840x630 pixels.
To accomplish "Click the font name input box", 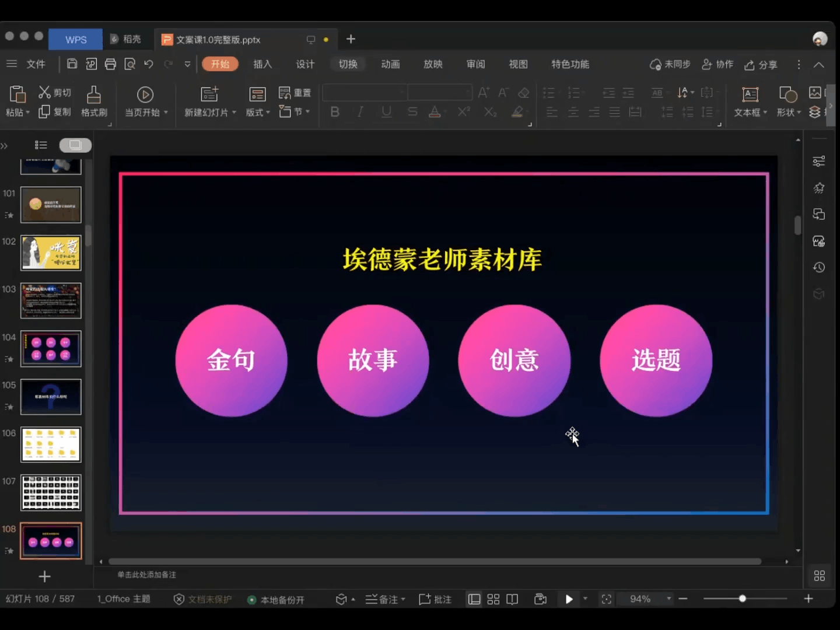I will click(x=365, y=93).
